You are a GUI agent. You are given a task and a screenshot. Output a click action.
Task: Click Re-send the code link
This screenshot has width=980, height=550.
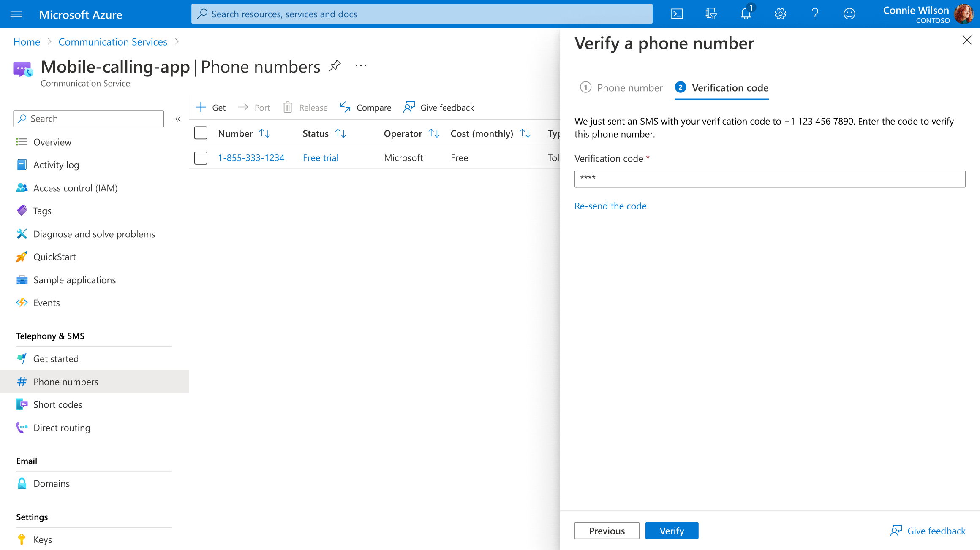(x=610, y=206)
